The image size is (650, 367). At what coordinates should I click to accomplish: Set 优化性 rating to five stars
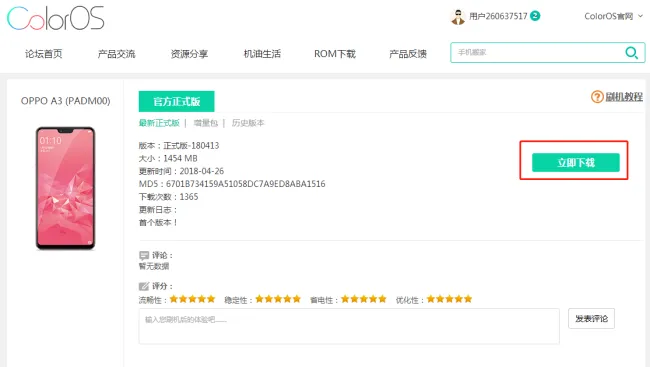point(468,299)
